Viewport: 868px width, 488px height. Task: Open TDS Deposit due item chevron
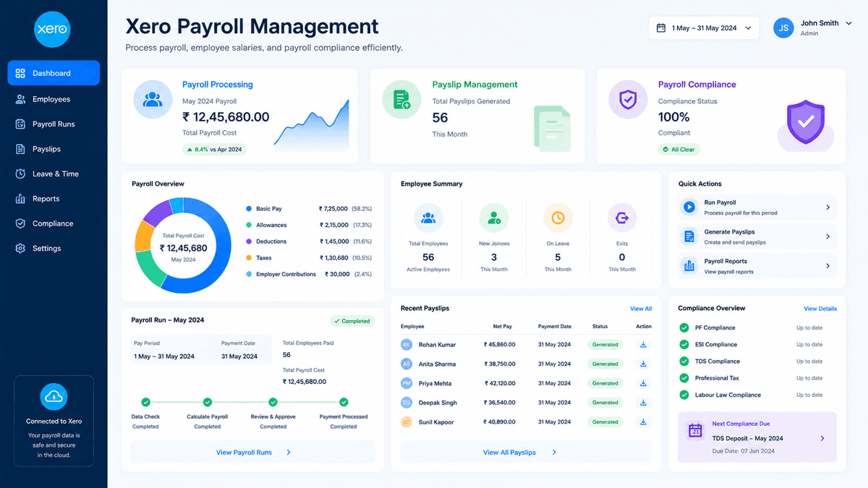click(822, 438)
